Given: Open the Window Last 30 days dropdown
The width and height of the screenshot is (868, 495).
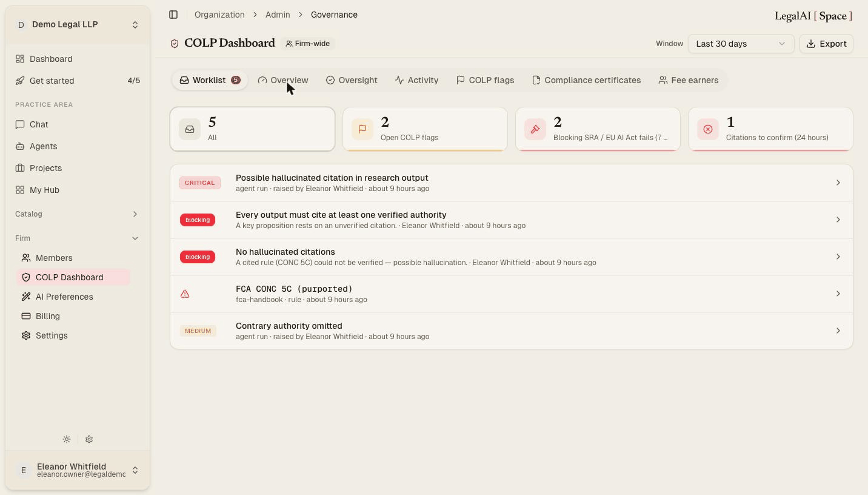Looking at the screenshot, I should point(741,44).
